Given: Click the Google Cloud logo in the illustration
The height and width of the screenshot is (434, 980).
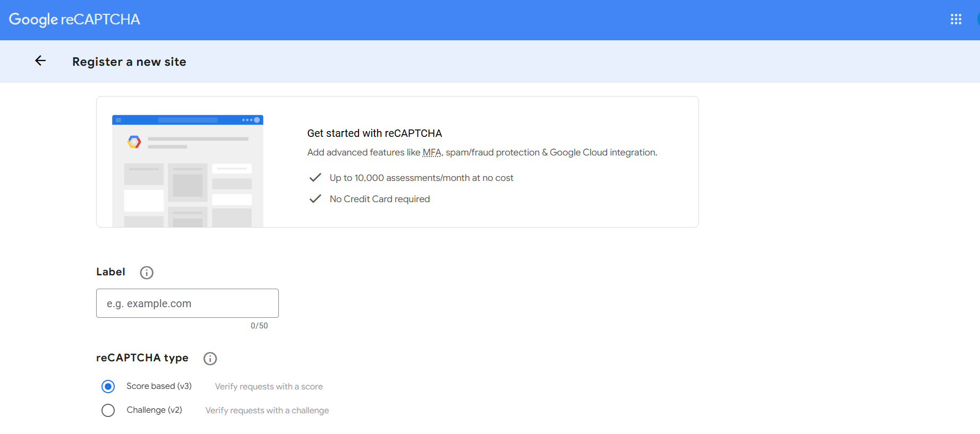Looking at the screenshot, I should coord(134,142).
